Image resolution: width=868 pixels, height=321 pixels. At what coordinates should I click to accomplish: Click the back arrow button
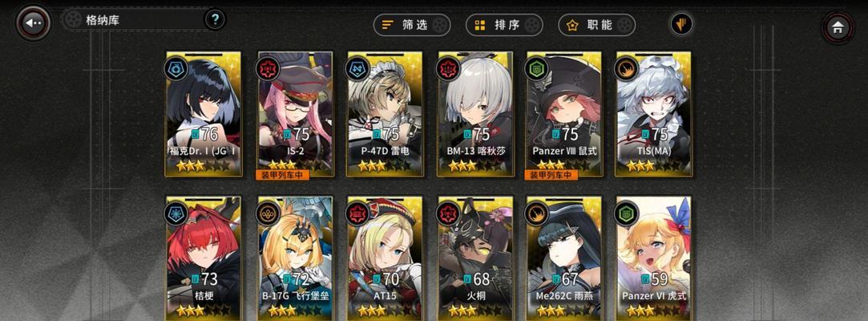click(x=33, y=22)
